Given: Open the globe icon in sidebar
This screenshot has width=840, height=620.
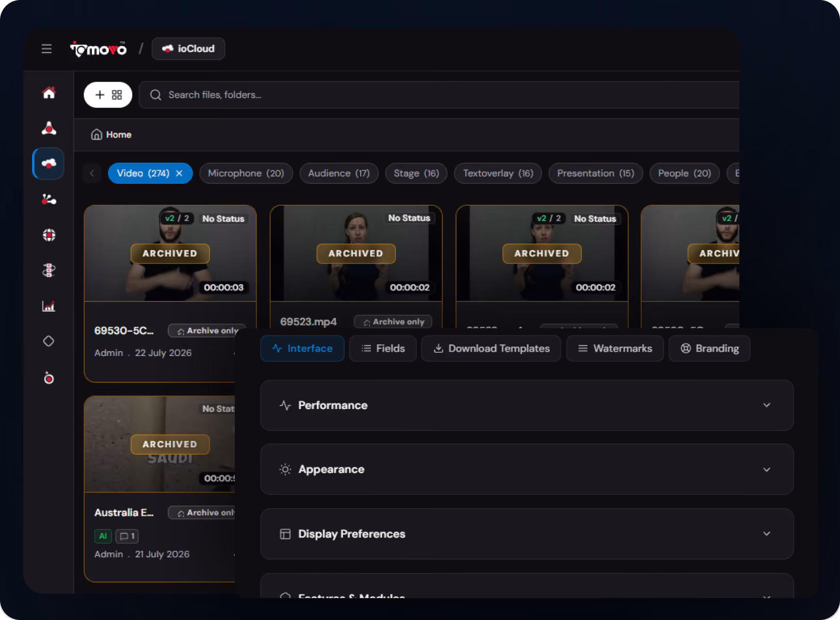Looking at the screenshot, I should 49,235.
